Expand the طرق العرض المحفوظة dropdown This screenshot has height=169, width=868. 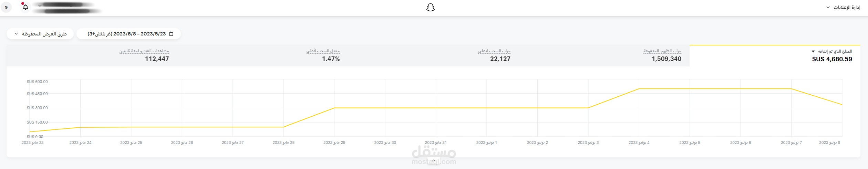(x=40, y=34)
